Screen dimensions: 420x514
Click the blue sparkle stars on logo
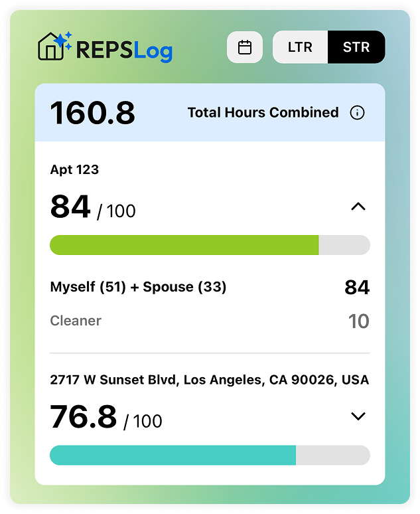[64, 40]
